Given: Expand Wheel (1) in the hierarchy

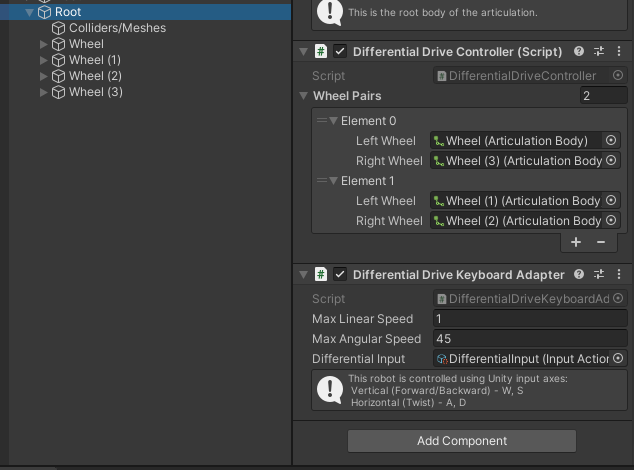Looking at the screenshot, I should [43, 60].
